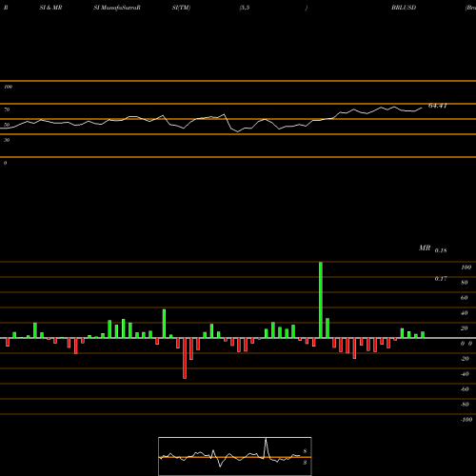
Task: Click the 80 label on the MR axis
Action: click(x=465, y=283)
